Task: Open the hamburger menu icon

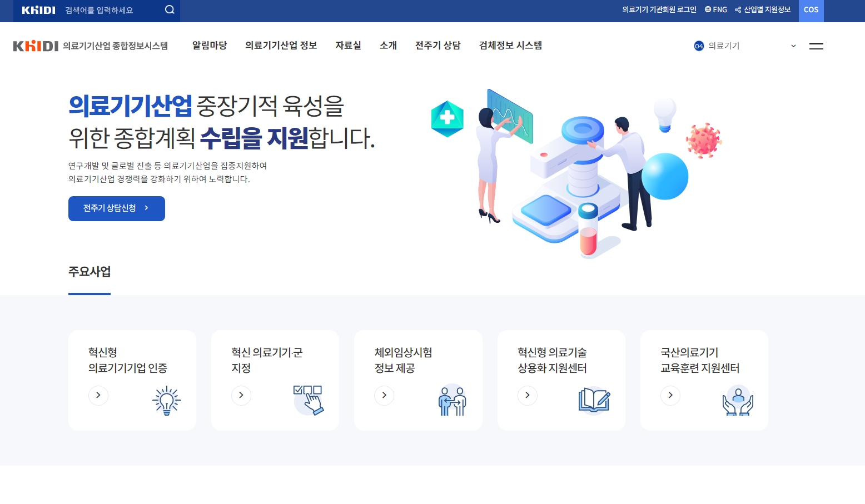Action: tap(816, 46)
